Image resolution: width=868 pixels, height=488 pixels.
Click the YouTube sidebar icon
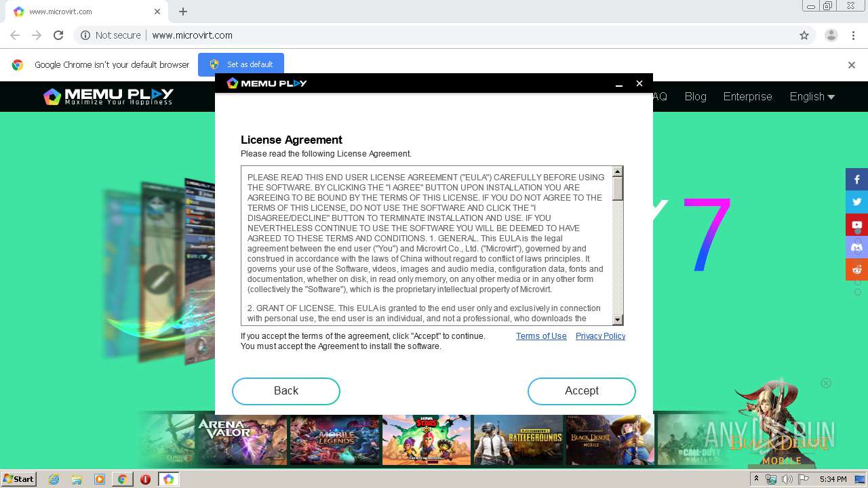tap(856, 224)
